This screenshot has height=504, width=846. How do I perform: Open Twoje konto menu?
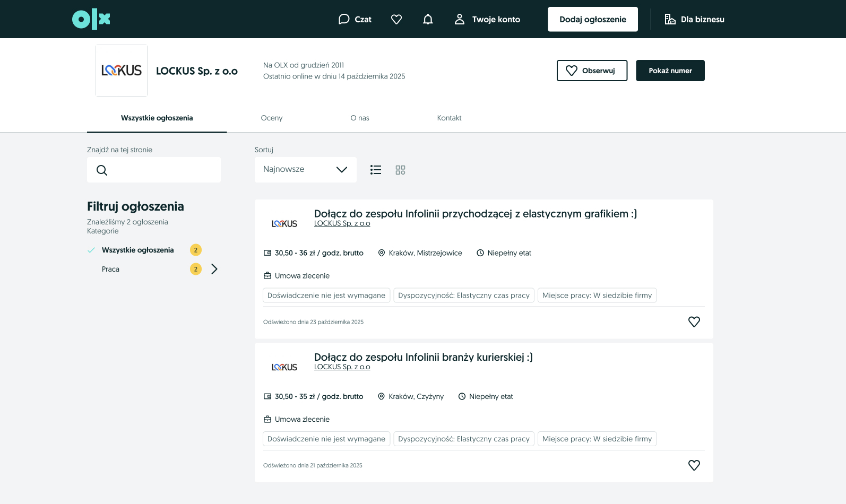(x=487, y=19)
